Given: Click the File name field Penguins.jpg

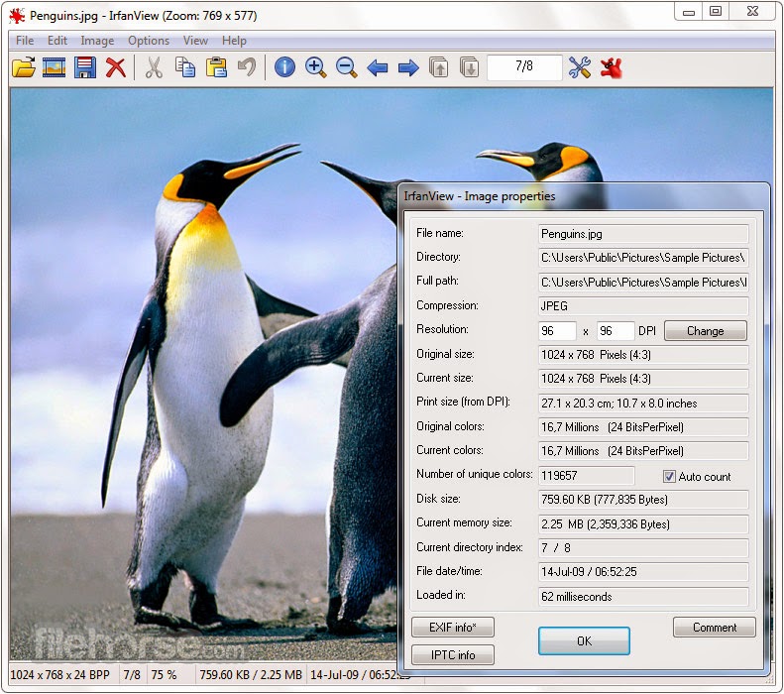Looking at the screenshot, I should pos(643,234).
